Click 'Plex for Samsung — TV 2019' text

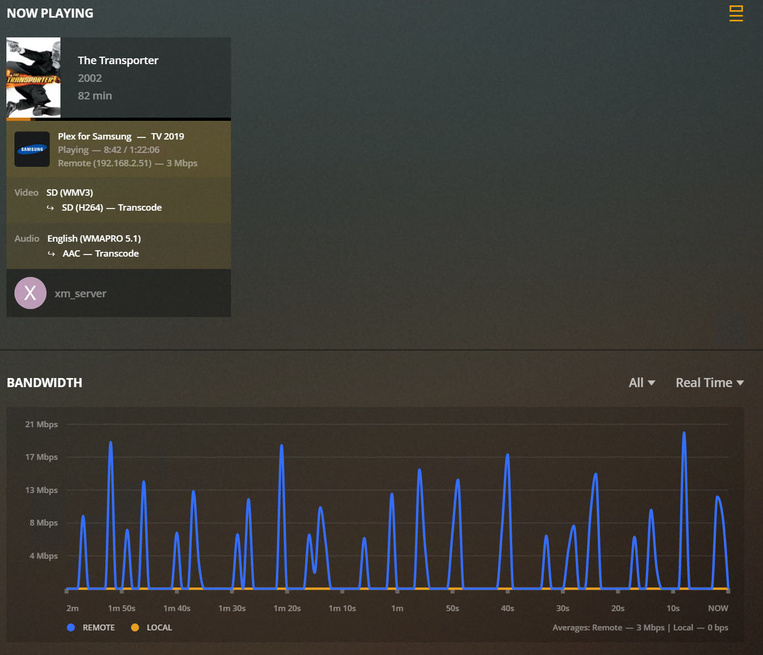[x=121, y=136]
